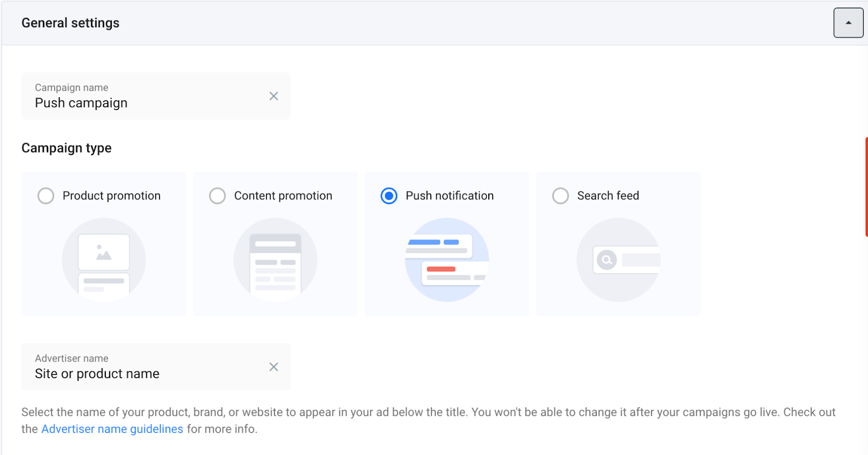This screenshot has width=868, height=455.
Task: Clear the Campaign name field with X
Action: tap(273, 96)
